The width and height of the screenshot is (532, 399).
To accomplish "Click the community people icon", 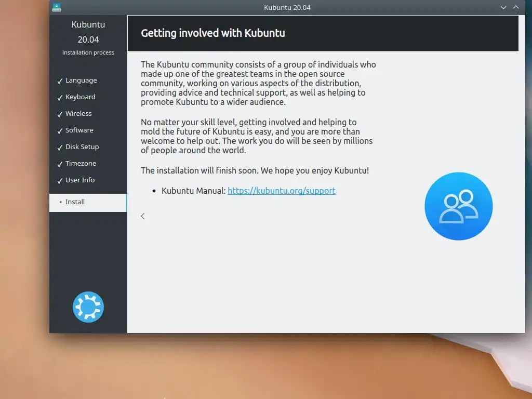I will point(458,206).
